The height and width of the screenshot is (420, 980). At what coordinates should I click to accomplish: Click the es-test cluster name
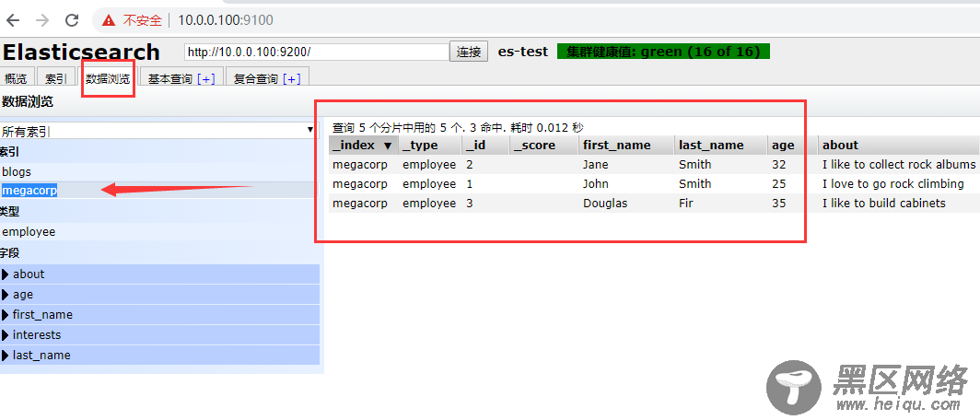(x=522, y=52)
